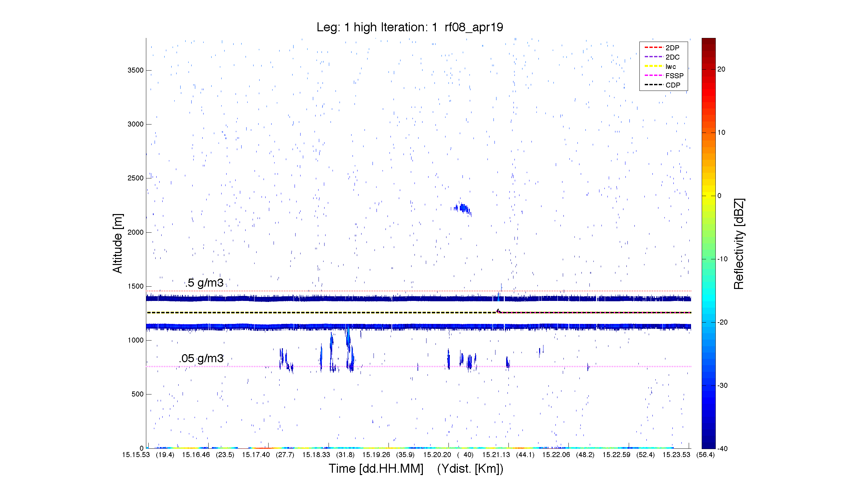Image resolution: width=844 pixels, height=504 pixels.
Task: Select the FSSP legend entry
Action: pos(663,76)
